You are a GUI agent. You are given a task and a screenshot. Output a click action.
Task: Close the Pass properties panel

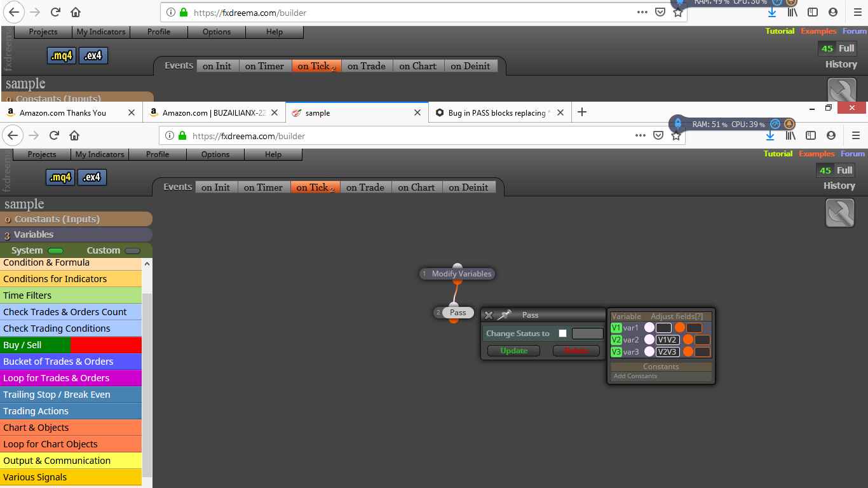pyautogui.click(x=489, y=315)
